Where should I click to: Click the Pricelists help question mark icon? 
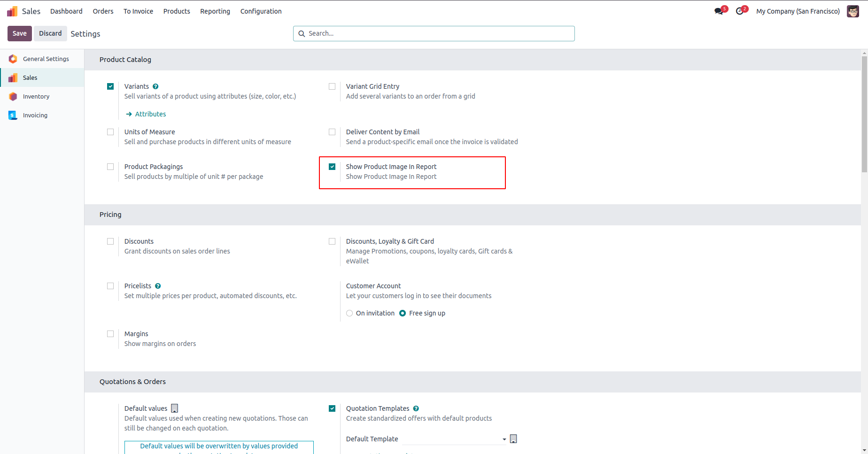[158, 286]
